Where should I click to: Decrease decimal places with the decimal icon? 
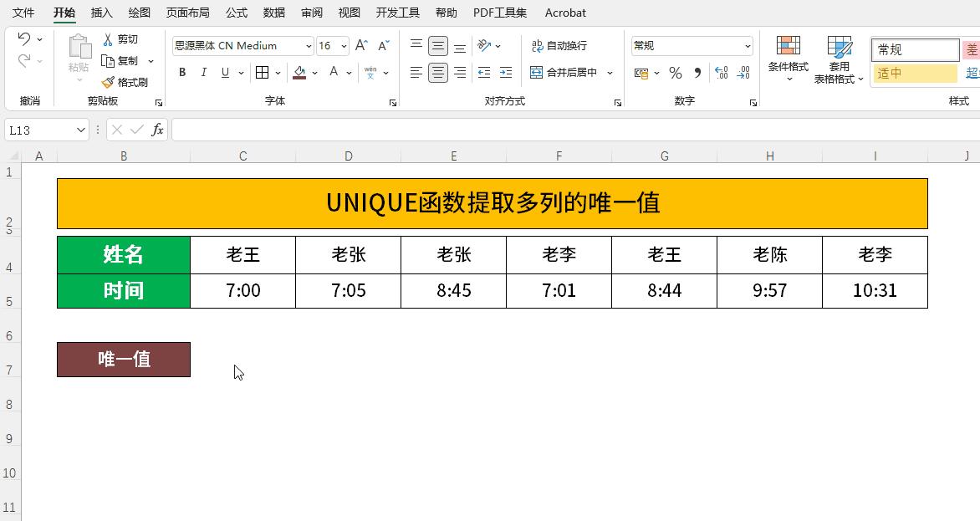pyautogui.click(x=743, y=73)
